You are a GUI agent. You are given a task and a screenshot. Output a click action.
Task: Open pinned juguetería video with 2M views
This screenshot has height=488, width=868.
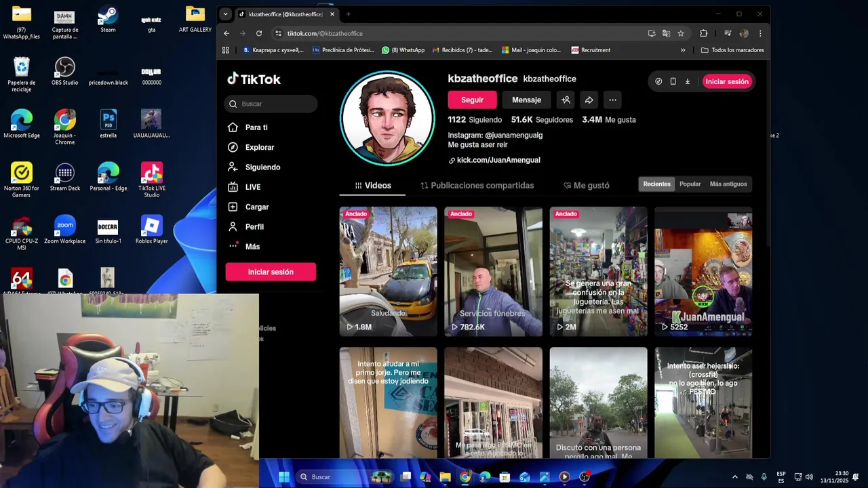click(x=598, y=271)
